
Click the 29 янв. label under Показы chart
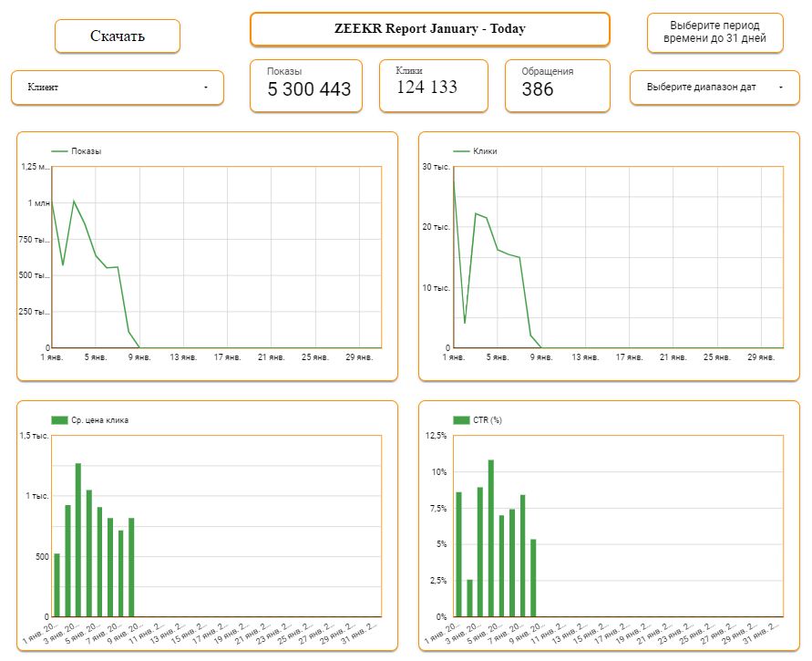[x=359, y=357]
